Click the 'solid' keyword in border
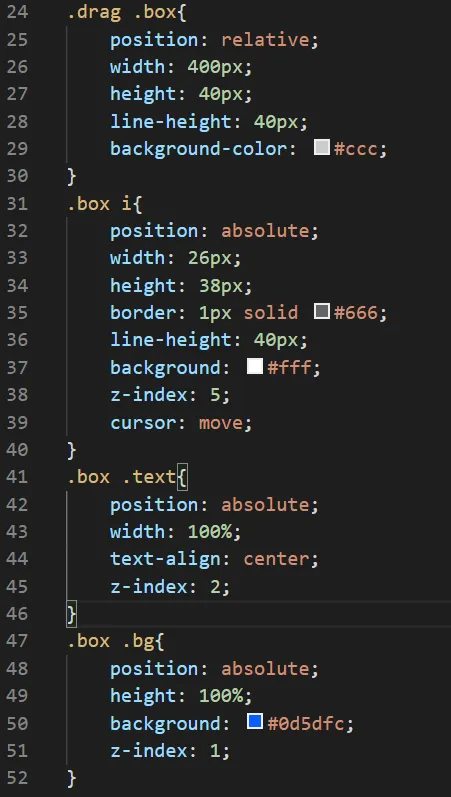451x797 pixels. pyautogui.click(x=270, y=313)
